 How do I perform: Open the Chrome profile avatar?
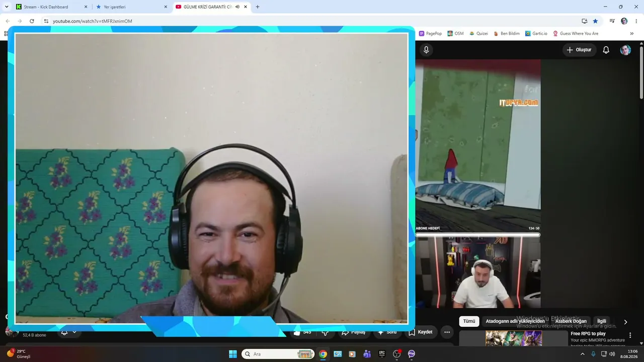(x=624, y=21)
